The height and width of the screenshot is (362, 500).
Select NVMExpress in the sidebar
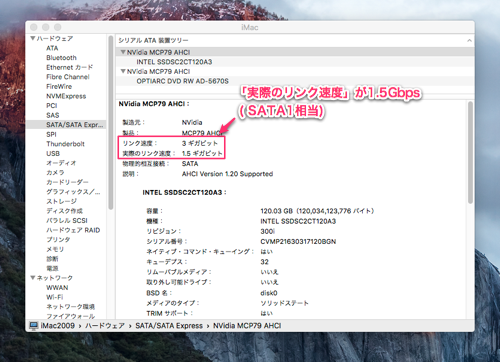66,96
